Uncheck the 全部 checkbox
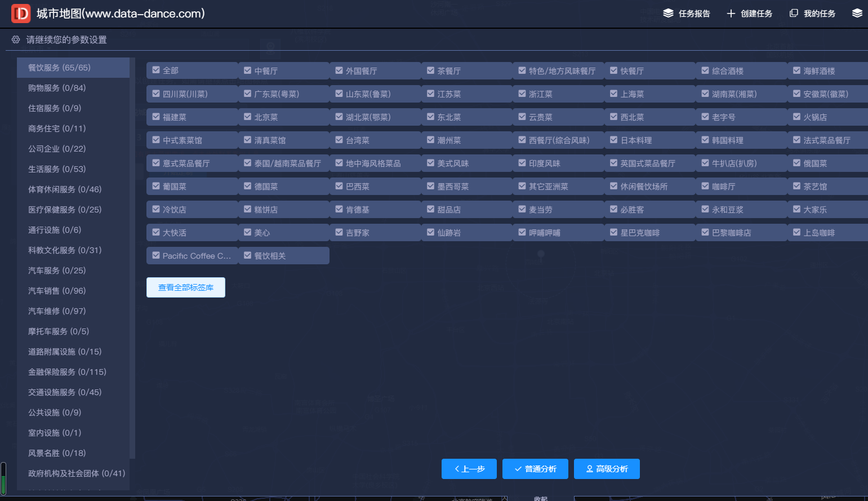Screen dimensions: 868x501 pyautogui.click(x=156, y=70)
